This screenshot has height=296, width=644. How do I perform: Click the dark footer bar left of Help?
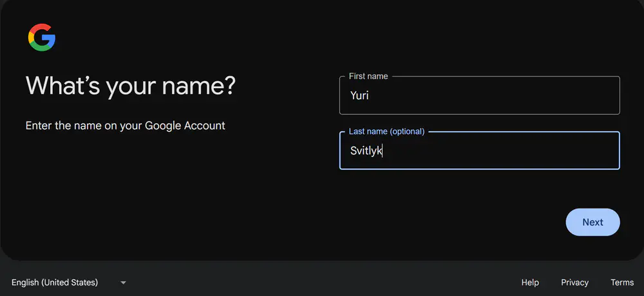coord(322,282)
